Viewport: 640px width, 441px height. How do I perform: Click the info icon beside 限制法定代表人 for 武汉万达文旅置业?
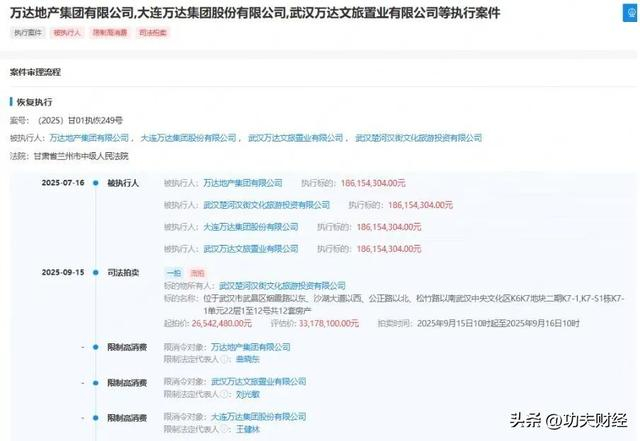(x=224, y=394)
